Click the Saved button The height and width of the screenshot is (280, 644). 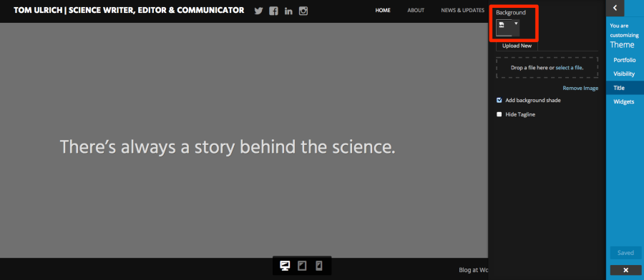point(626,253)
